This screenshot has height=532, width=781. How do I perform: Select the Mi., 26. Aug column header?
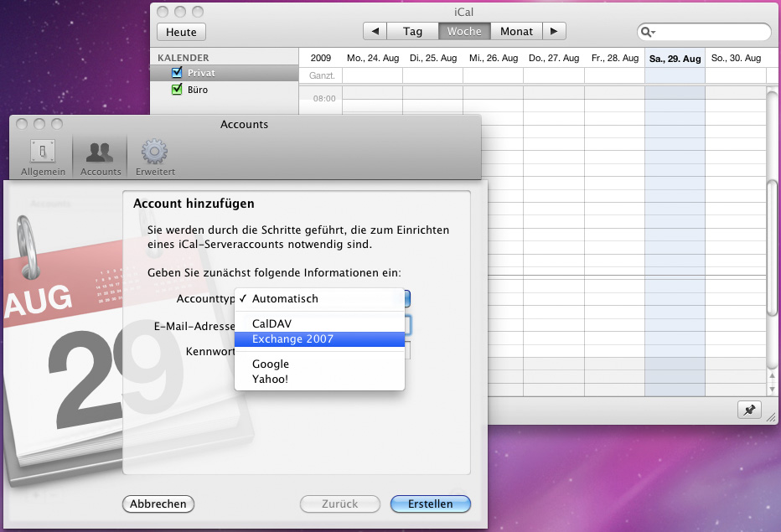tap(493, 59)
